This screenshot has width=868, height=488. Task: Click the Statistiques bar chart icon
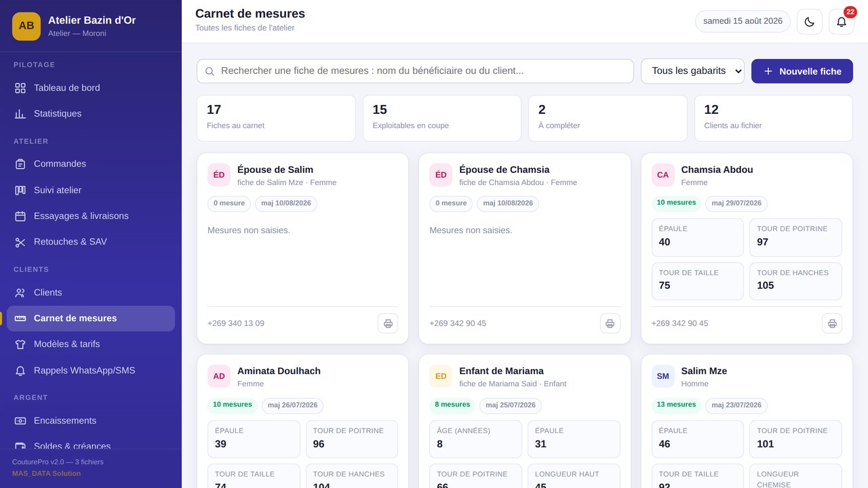pyautogui.click(x=20, y=114)
